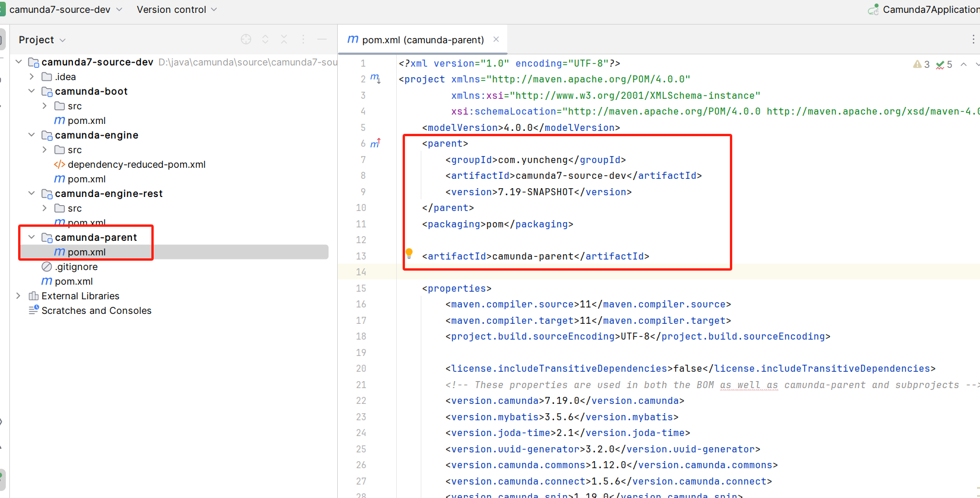Screen dimensions: 980x498
Task: Select dependency-reduced-pom.xml in the tree
Action: 136,164
